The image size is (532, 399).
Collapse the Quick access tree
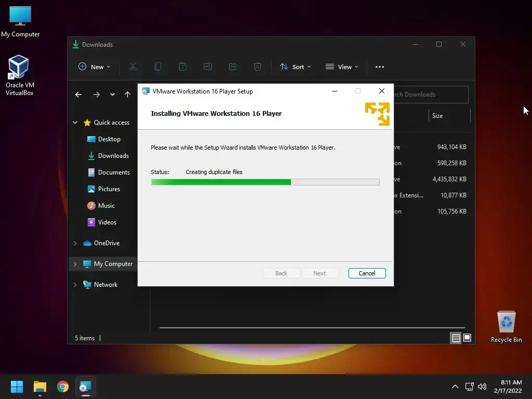point(75,123)
